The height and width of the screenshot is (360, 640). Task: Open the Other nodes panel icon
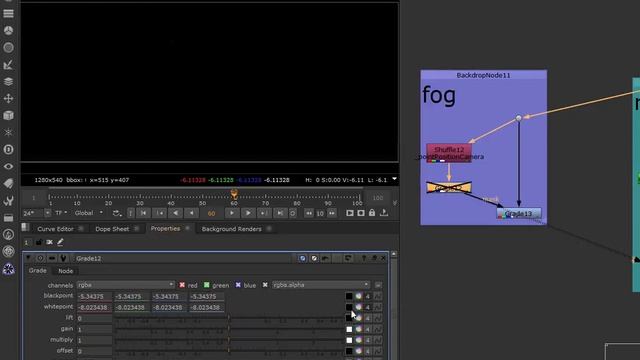8,218
